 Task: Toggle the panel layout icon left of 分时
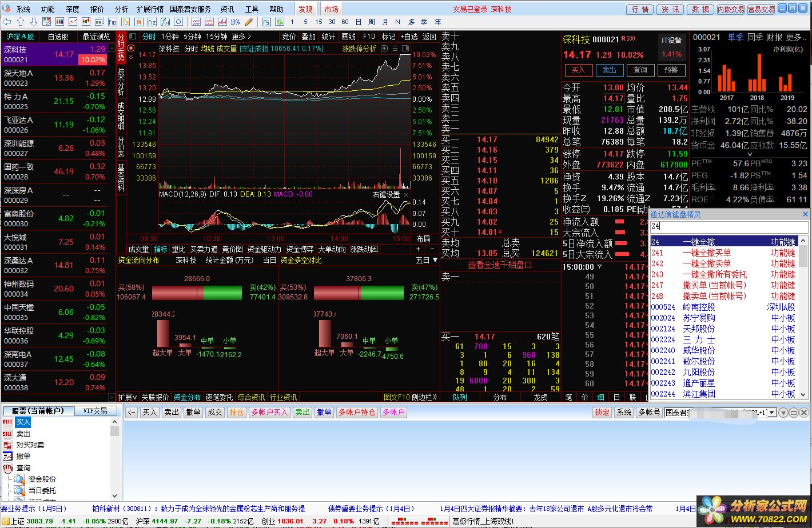pyautogui.click(x=132, y=37)
